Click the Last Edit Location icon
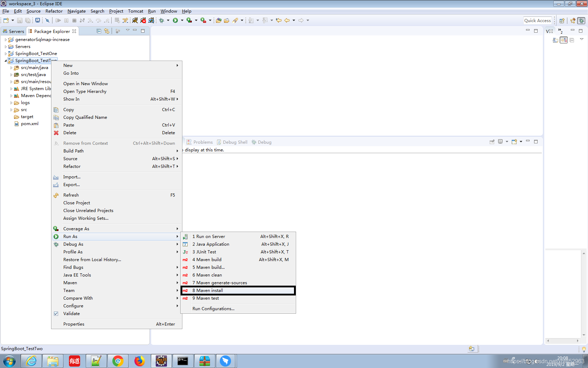Screen dimensions: 588x368 (279, 20)
